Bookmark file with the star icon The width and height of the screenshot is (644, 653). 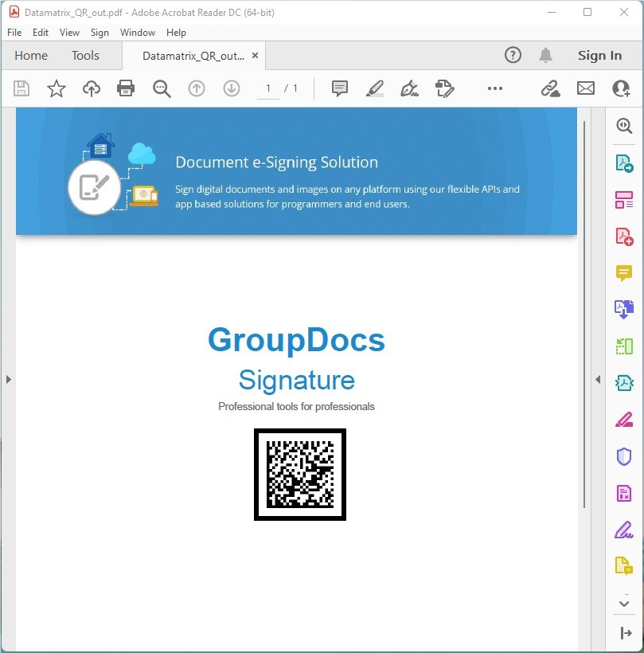point(57,88)
